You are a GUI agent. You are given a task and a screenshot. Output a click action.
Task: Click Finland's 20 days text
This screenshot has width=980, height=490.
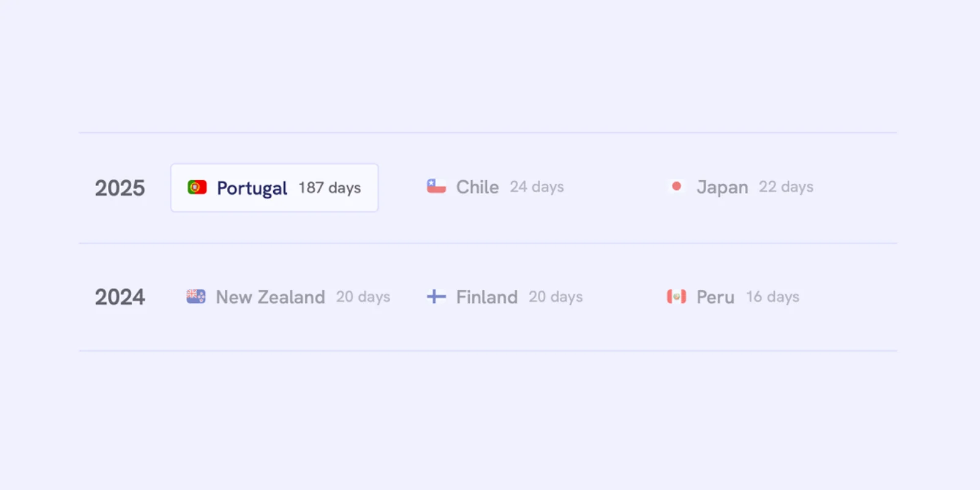(556, 297)
